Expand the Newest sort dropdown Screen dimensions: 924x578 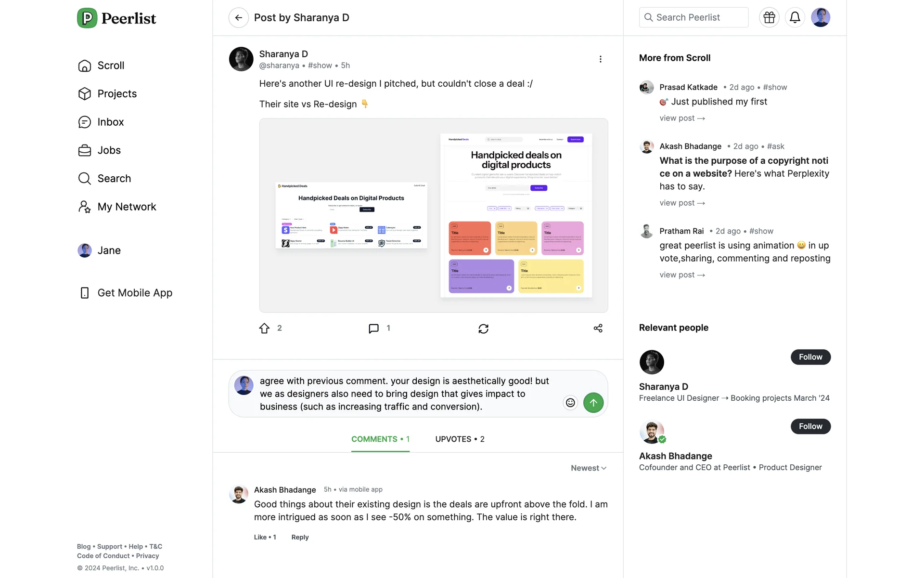pyautogui.click(x=588, y=468)
